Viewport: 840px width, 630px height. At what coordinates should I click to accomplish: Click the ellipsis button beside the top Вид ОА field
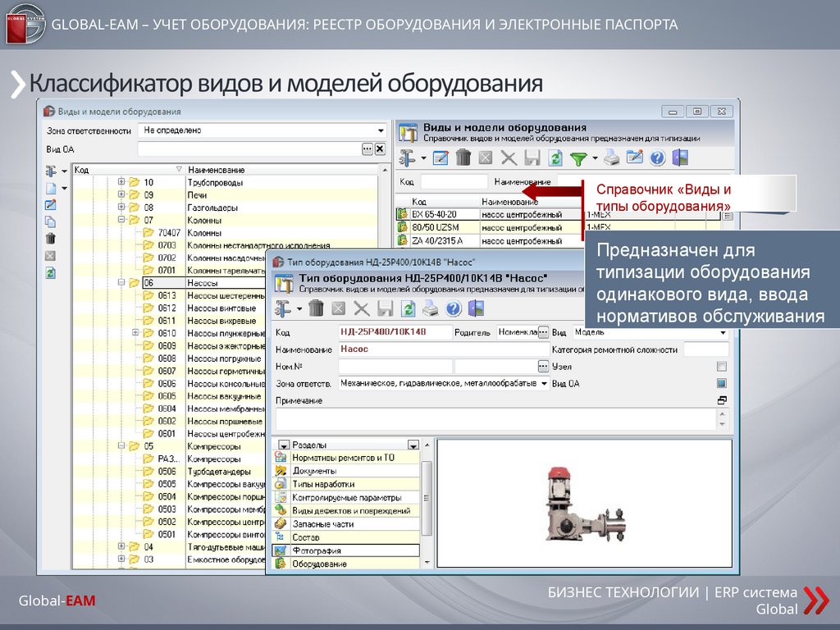(367, 149)
